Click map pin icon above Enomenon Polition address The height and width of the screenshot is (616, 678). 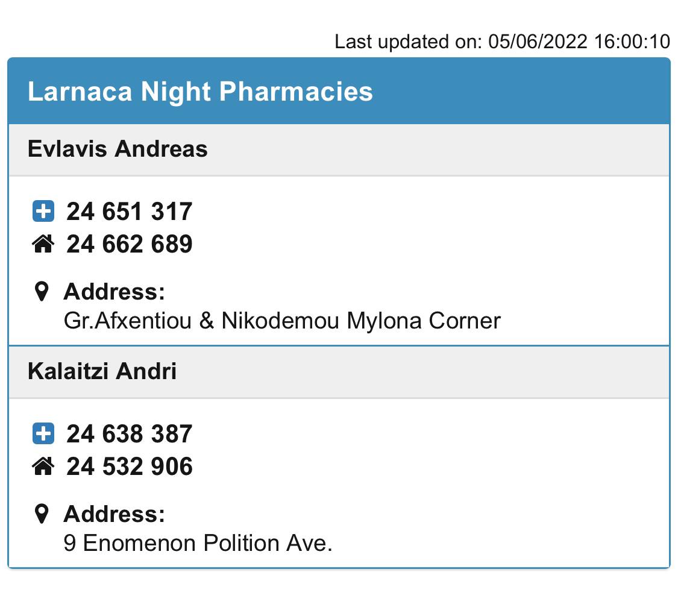pyautogui.click(x=42, y=515)
